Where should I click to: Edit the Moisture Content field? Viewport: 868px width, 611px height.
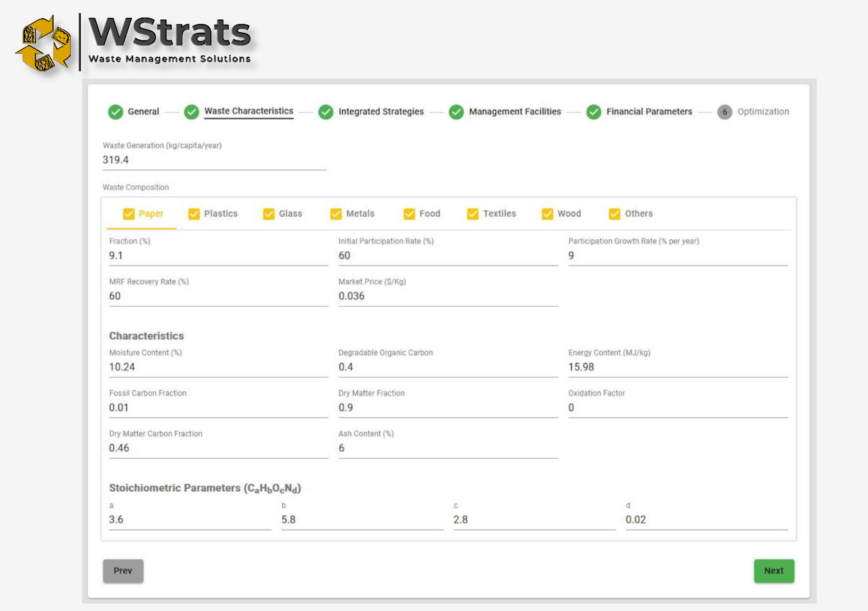coord(218,367)
